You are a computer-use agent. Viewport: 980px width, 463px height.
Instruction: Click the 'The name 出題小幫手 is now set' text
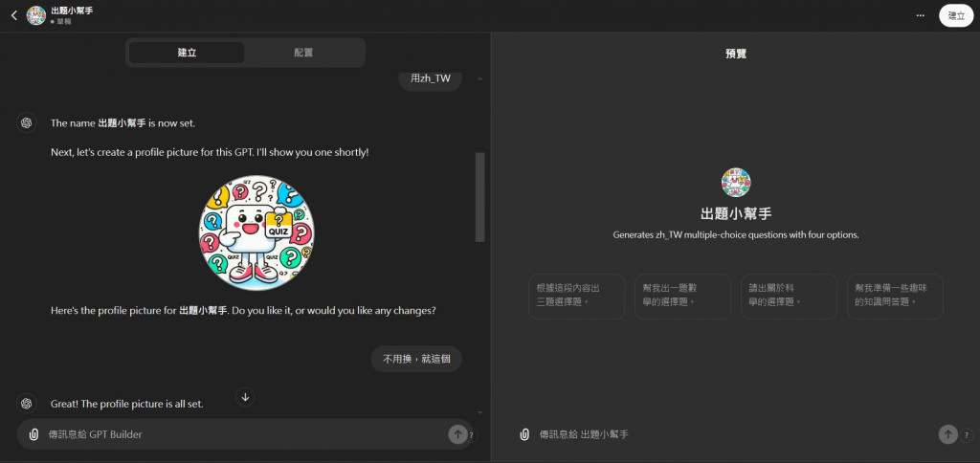(123, 123)
